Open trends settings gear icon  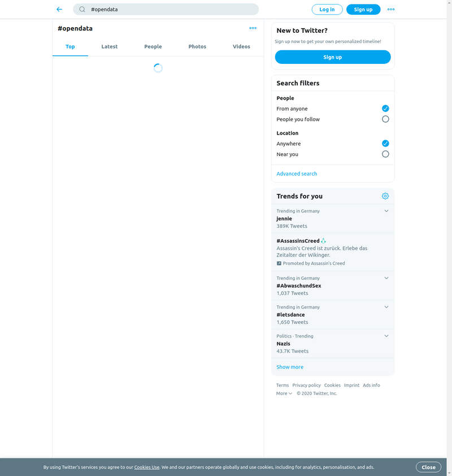(x=385, y=196)
